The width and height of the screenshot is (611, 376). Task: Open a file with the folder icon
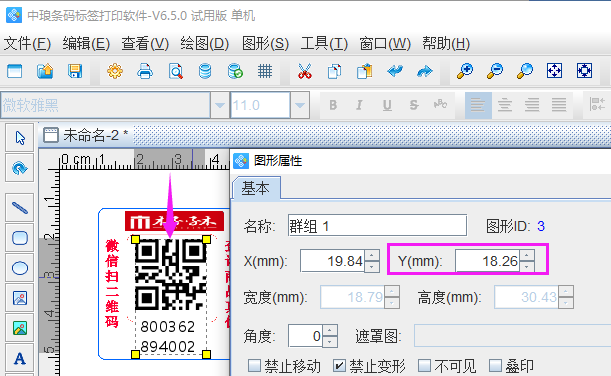coord(45,71)
